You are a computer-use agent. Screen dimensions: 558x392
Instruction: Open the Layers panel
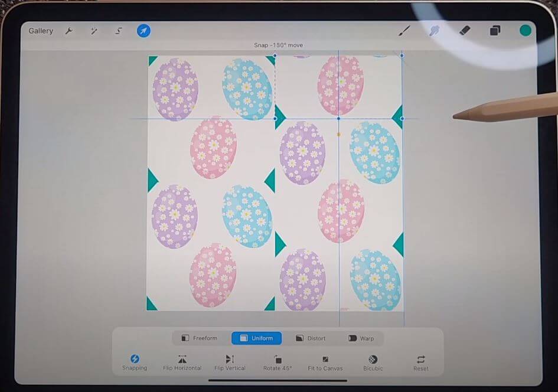pos(495,31)
